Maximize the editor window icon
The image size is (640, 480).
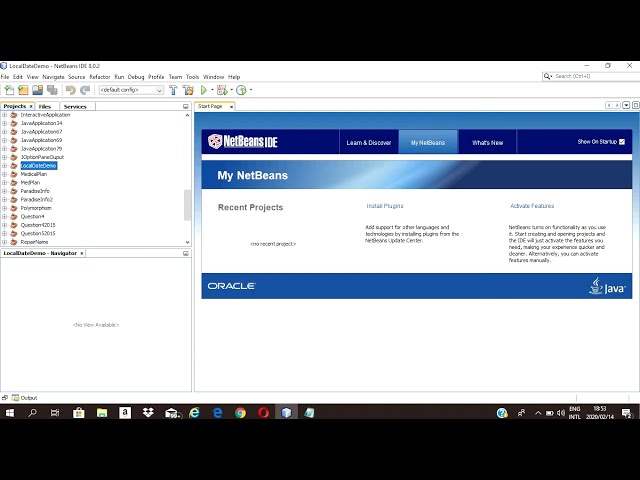[636, 105]
